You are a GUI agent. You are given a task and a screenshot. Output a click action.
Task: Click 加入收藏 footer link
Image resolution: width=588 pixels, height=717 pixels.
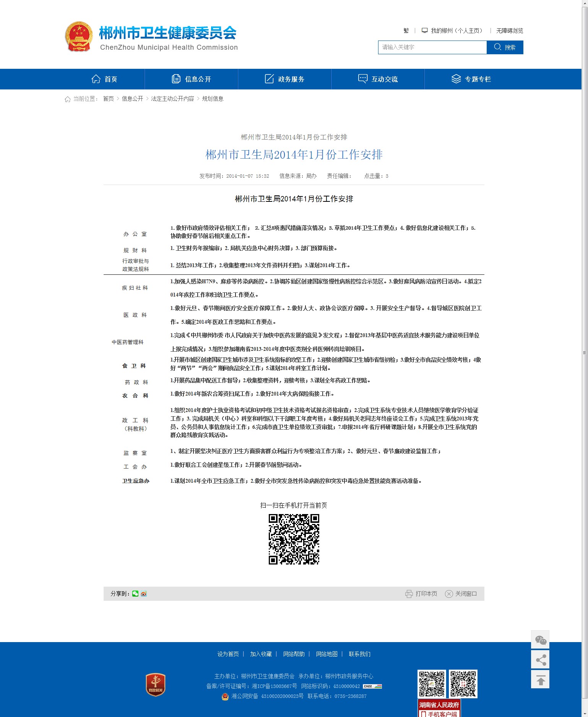click(261, 654)
